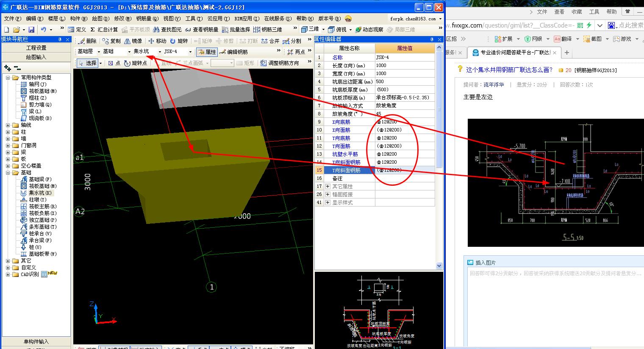Open the 收藏 menu in browser
Viewport: 644px width, 349px height.
577,12
